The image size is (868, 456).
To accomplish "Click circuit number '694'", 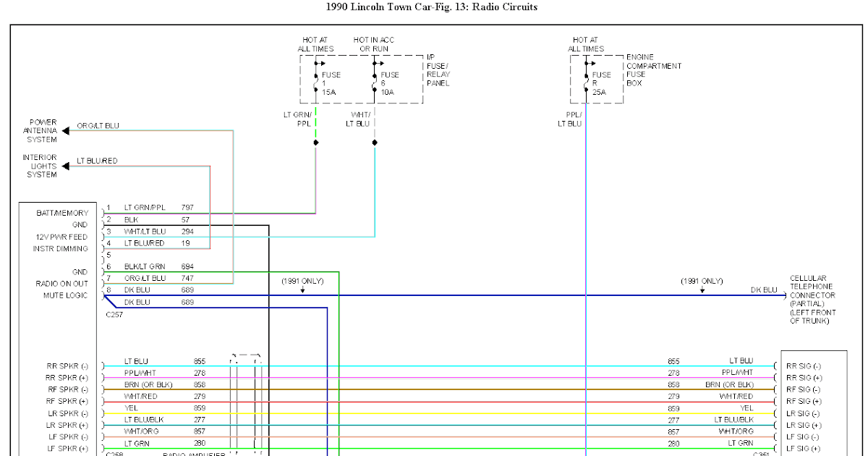I will point(187,266).
